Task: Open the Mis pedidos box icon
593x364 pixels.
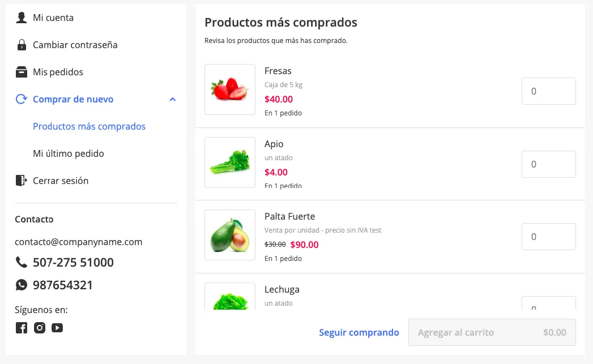Action: point(21,72)
